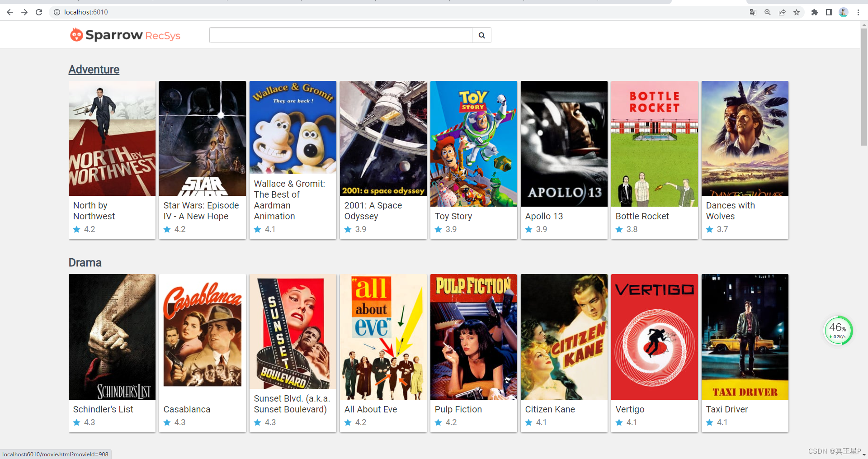Bookmark this page with star icon

pos(797,12)
